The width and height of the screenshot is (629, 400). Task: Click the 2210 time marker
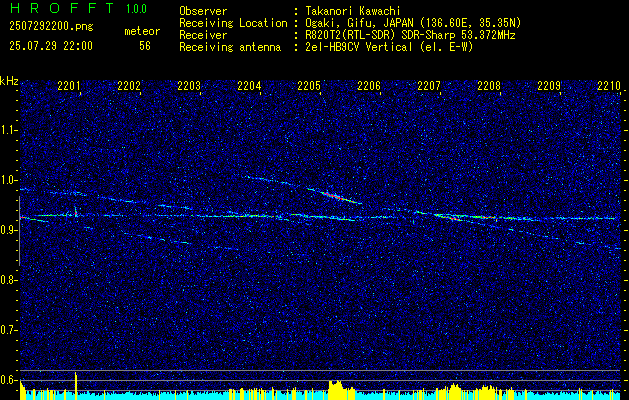coord(609,85)
